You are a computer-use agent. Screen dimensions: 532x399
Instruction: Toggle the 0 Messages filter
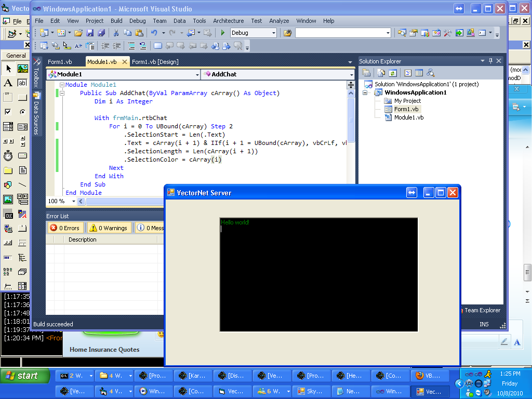click(x=150, y=228)
